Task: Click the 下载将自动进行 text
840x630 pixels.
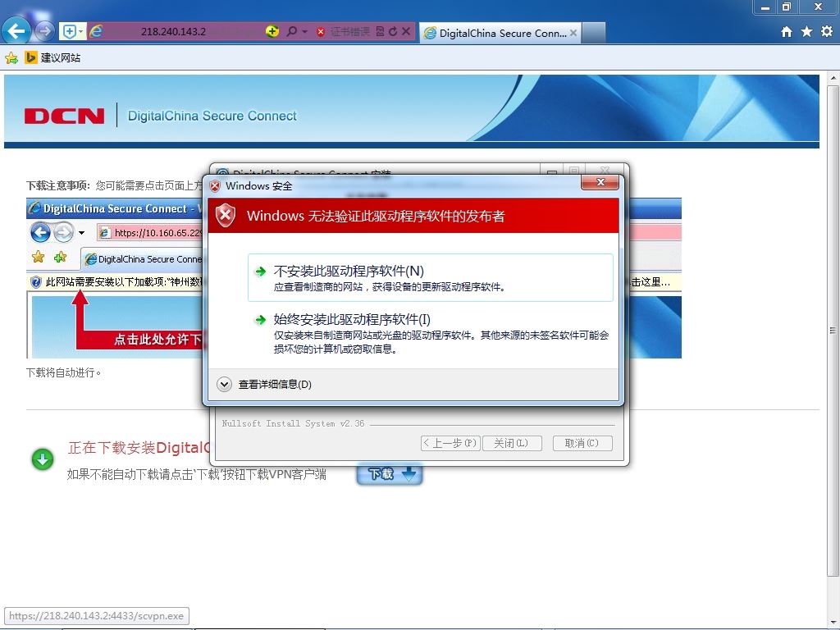Action: 63,372
